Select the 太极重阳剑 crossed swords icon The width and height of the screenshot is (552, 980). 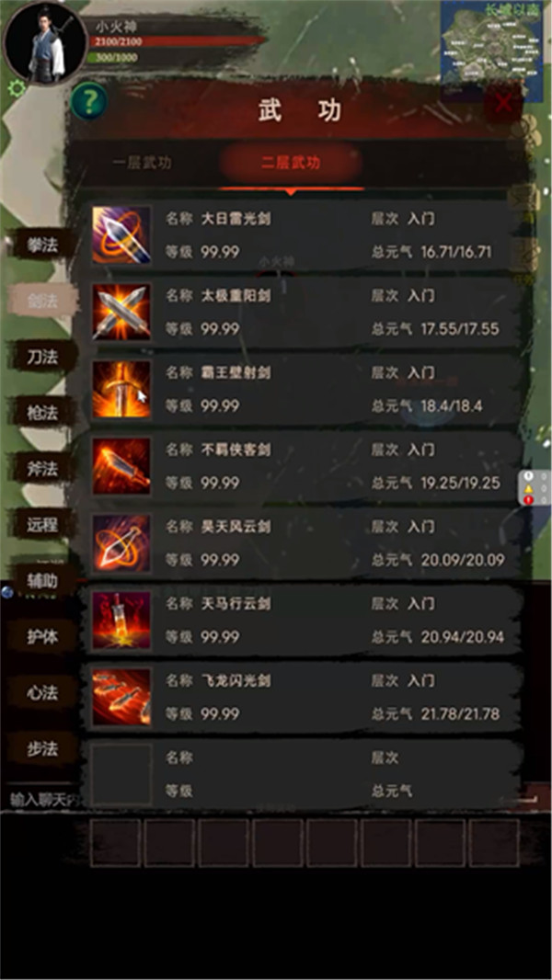pyautogui.click(x=121, y=312)
